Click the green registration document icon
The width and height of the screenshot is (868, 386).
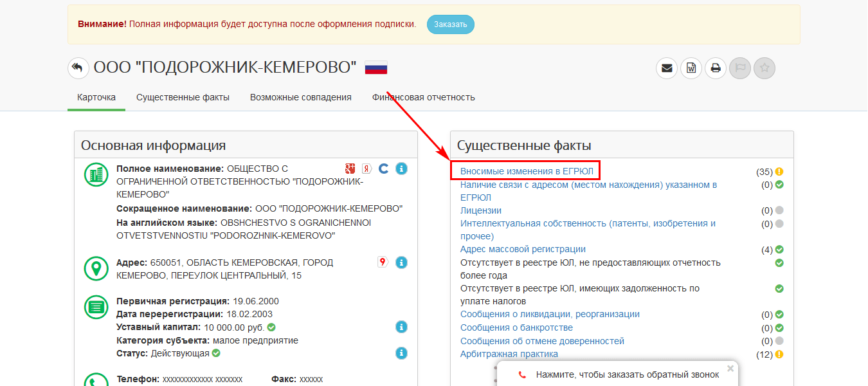[x=96, y=307]
